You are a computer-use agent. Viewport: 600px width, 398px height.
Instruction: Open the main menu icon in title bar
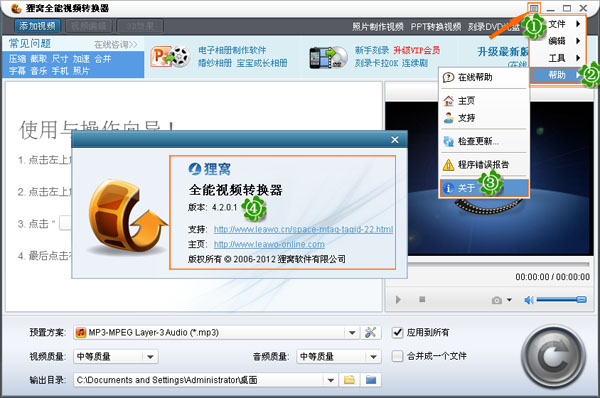(x=534, y=8)
